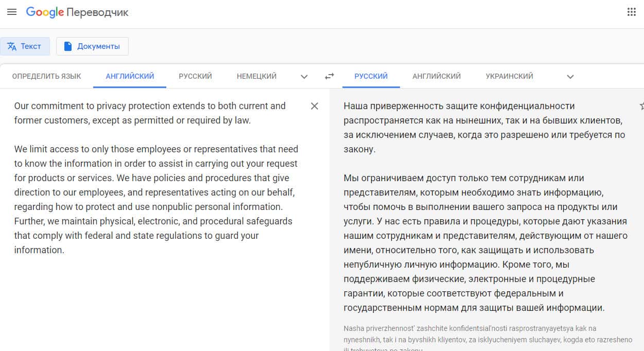
Task: Select Украинский as target language
Action: coord(509,76)
